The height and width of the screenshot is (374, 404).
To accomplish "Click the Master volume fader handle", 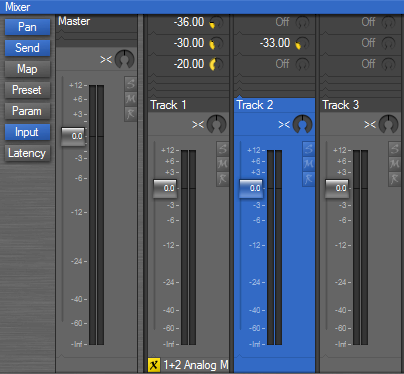I will click(x=73, y=136).
